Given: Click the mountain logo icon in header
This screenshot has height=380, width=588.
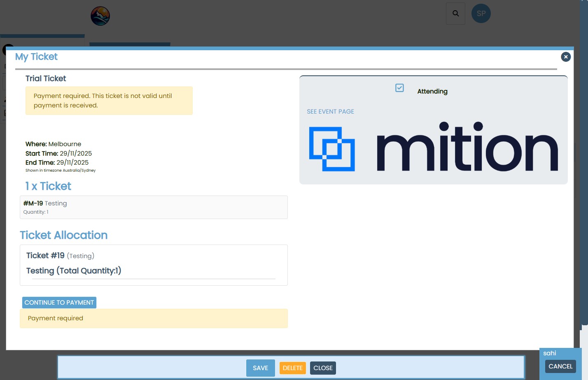Looking at the screenshot, I should (100, 16).
